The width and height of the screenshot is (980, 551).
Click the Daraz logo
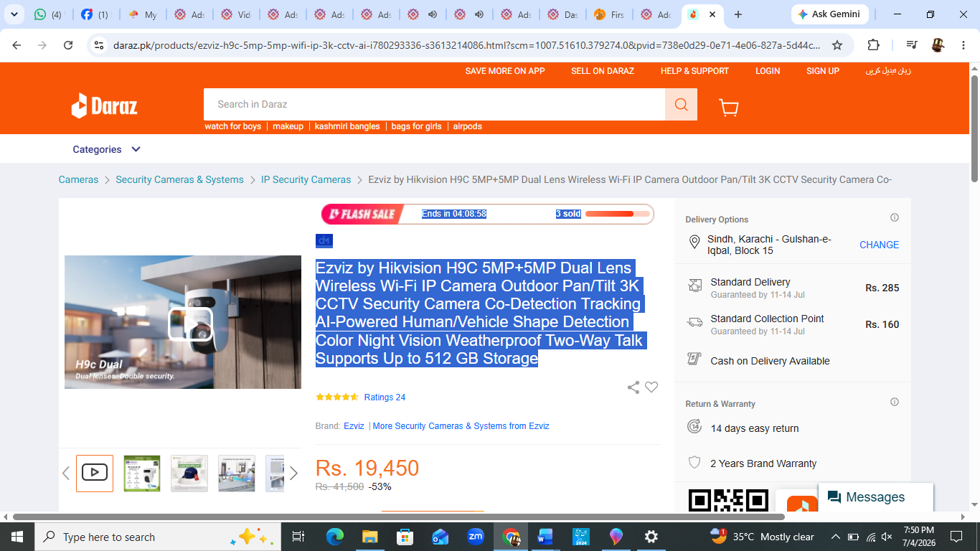point(104,106)
